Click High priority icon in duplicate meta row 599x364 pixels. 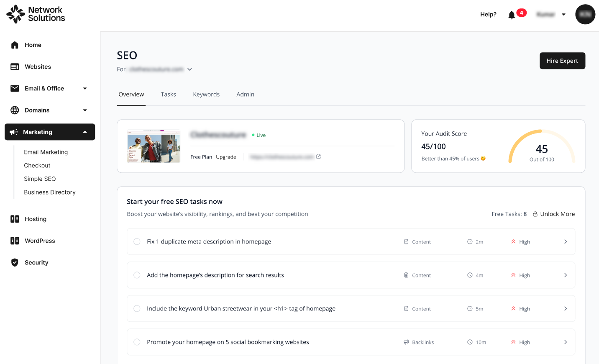pos(513,241)
